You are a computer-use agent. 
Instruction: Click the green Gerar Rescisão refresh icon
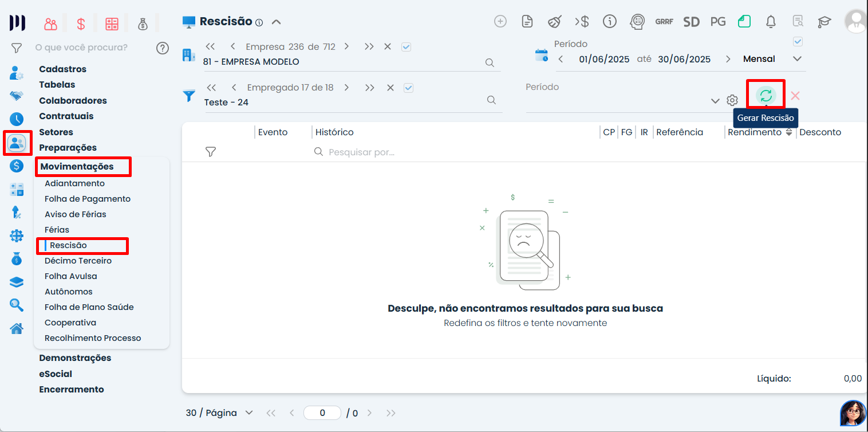766,96
